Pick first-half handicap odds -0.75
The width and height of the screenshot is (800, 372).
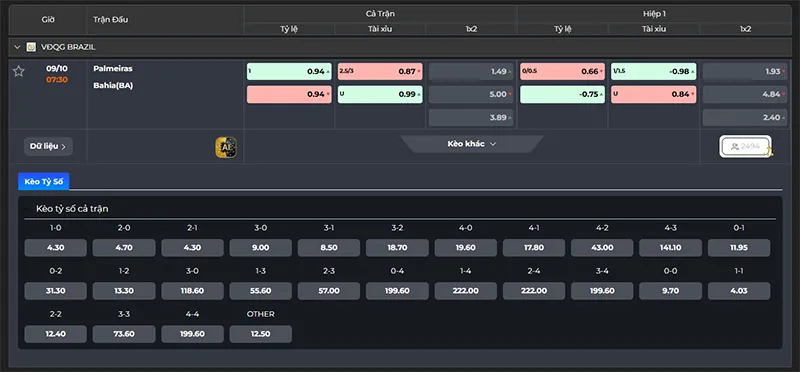click(562, 94)
